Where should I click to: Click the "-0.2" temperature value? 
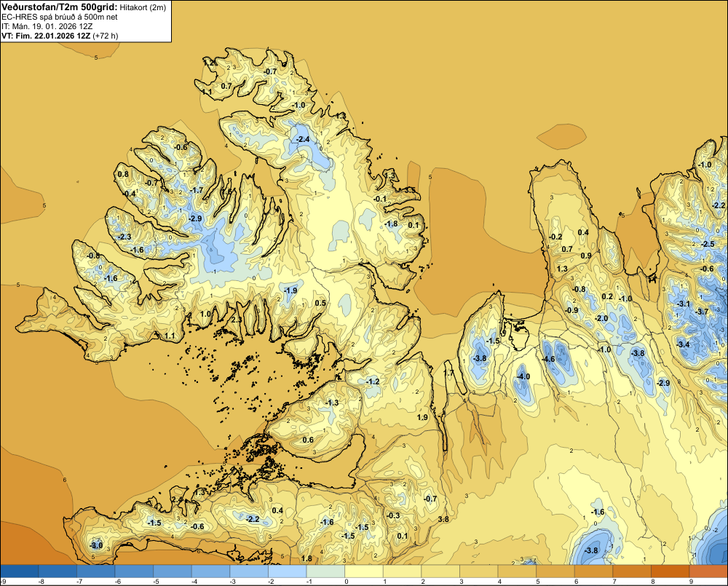coord(555,237)
